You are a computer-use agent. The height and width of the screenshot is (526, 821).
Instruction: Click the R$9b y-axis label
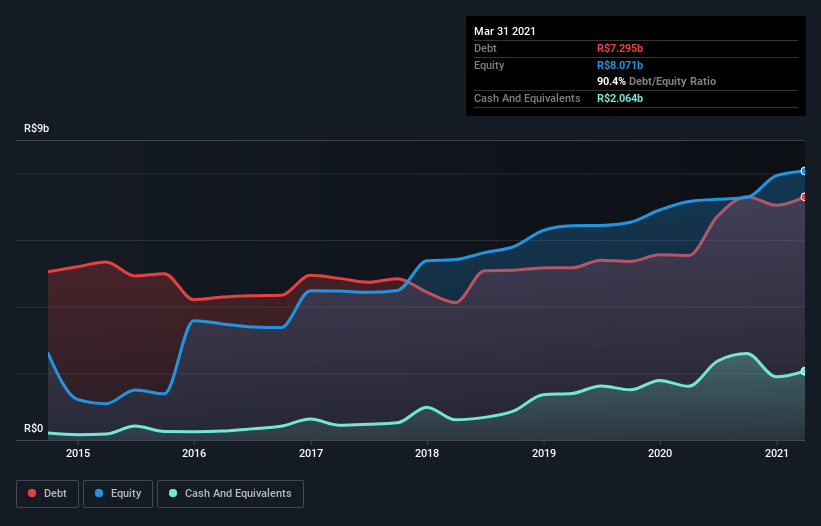[x=37, y=128]
